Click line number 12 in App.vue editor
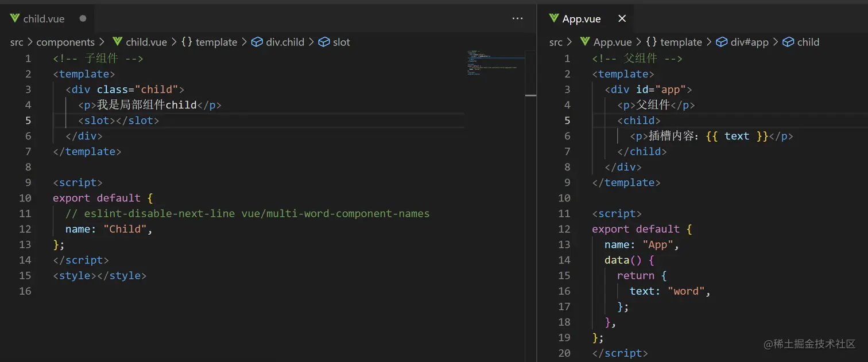 tap(564, 229)
